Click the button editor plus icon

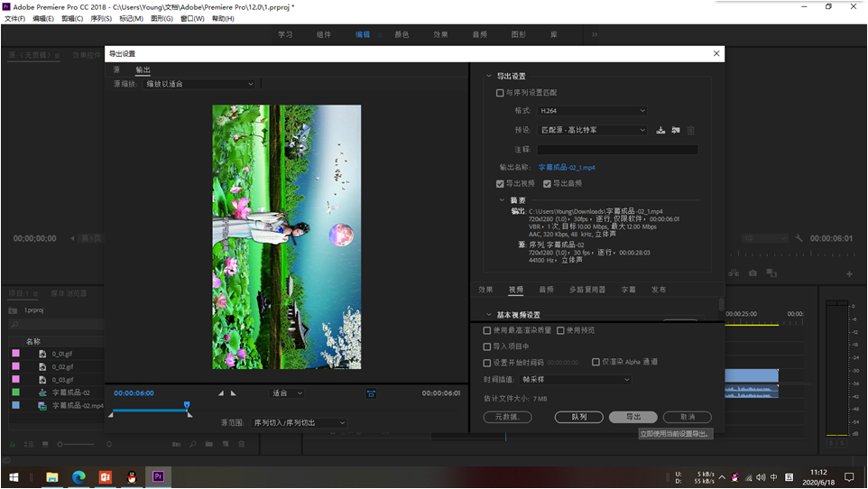(849, 273)
